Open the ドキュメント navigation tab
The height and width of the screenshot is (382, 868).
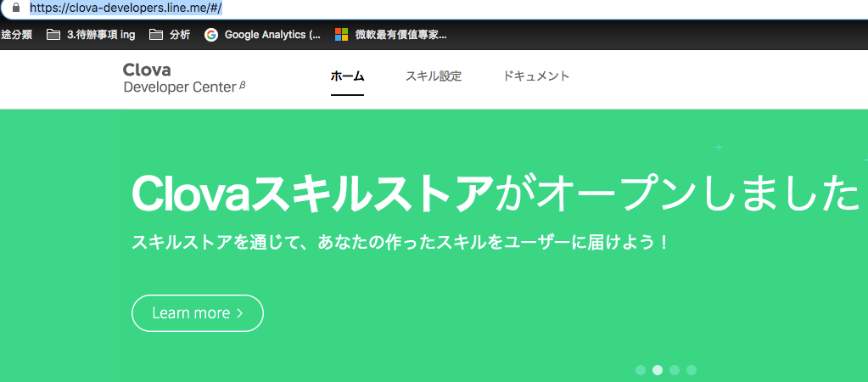(x=536, y=76)
